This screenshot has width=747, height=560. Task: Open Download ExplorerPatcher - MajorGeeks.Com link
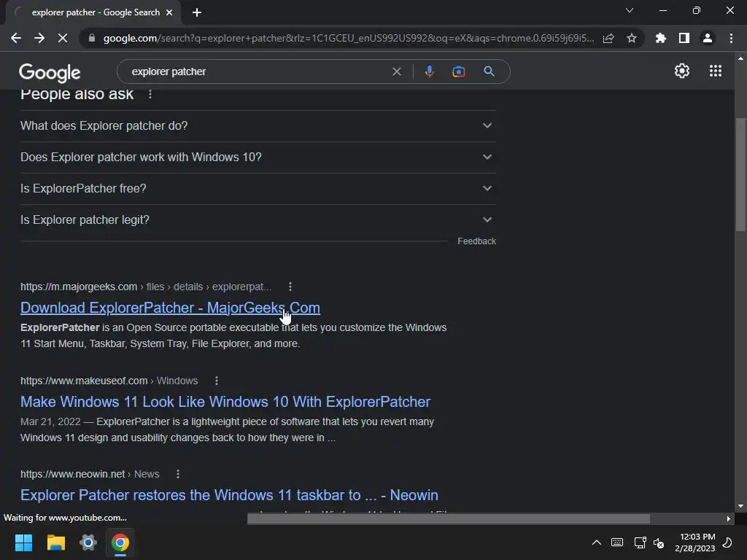170,308
